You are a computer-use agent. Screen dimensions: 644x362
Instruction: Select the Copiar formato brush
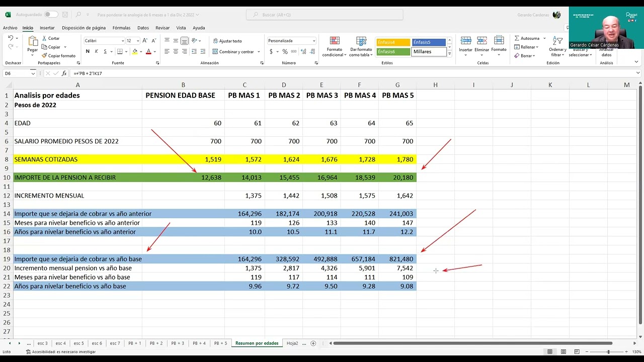tap(45, 55)
